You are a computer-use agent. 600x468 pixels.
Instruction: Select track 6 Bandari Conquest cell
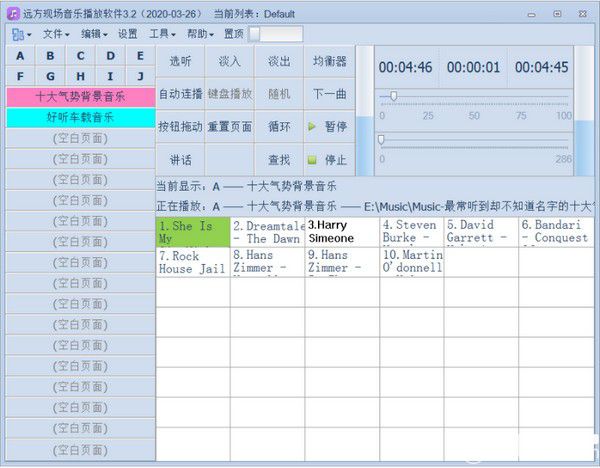(556, 232)
